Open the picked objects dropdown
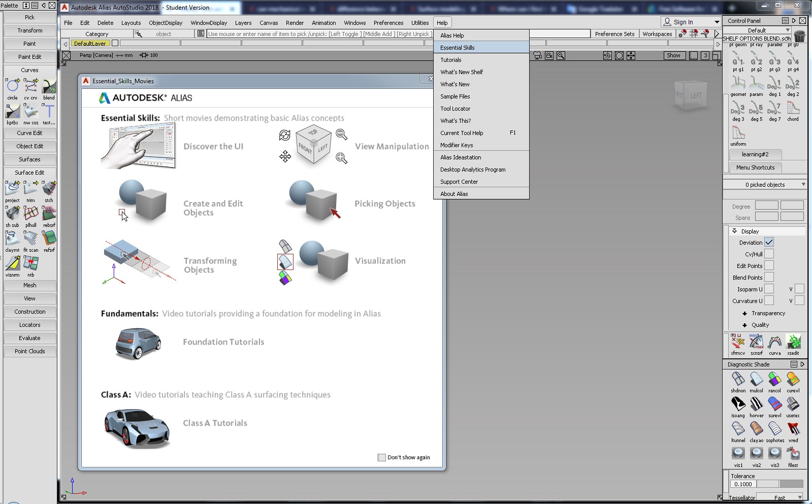Screen dimensions: 812x504 803,184
